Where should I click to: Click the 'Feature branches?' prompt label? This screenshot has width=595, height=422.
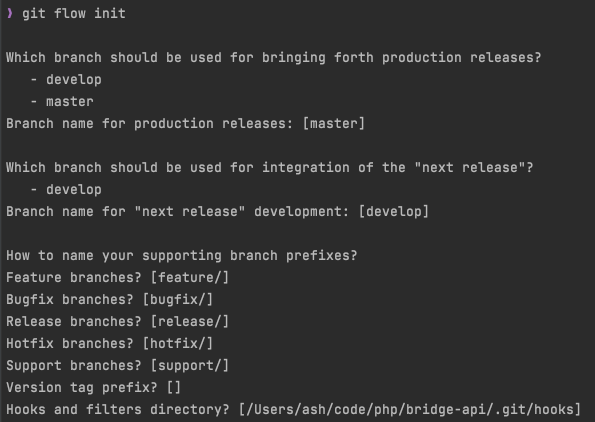click(x=74, y=278)
